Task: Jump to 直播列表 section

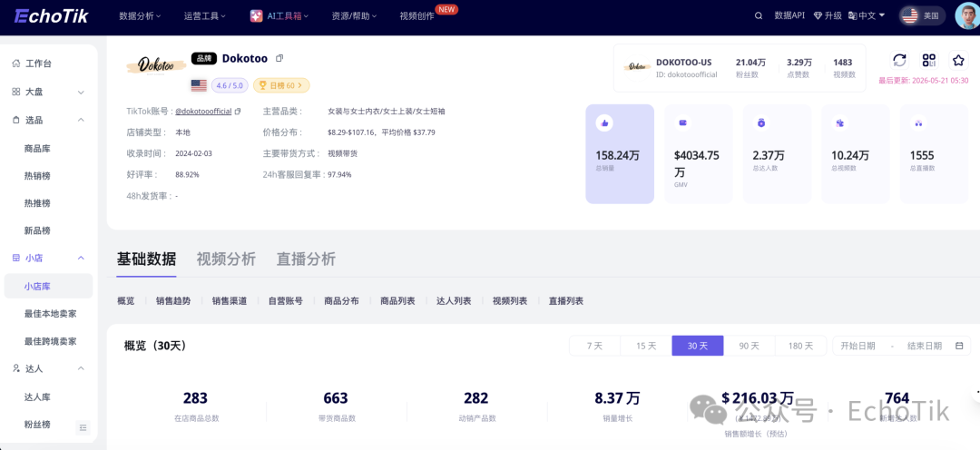Action: [566, 300]
